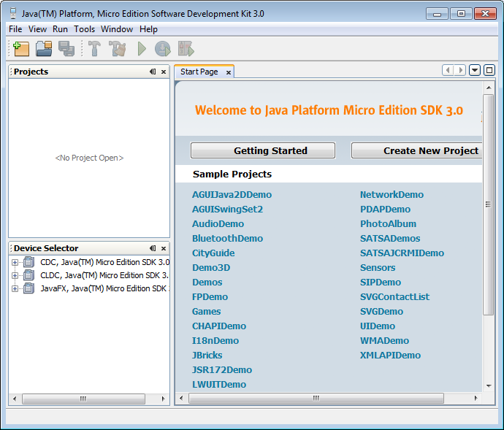504x430 pixels.
Task: Maximize the editor window button
Action: tap(489, 70)
